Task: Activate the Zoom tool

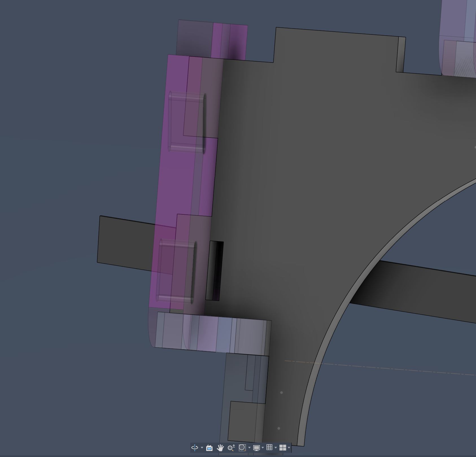Action: (x=231, y=448)
